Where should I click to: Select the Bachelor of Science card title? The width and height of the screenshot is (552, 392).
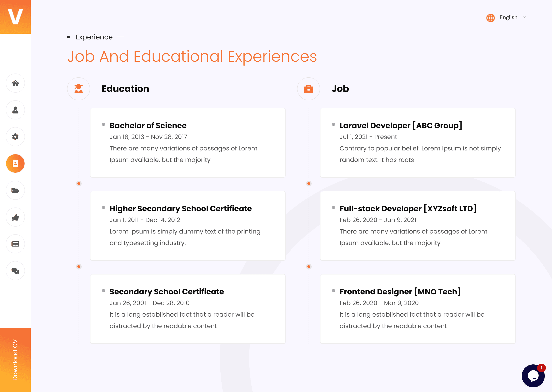coord(148,126)
